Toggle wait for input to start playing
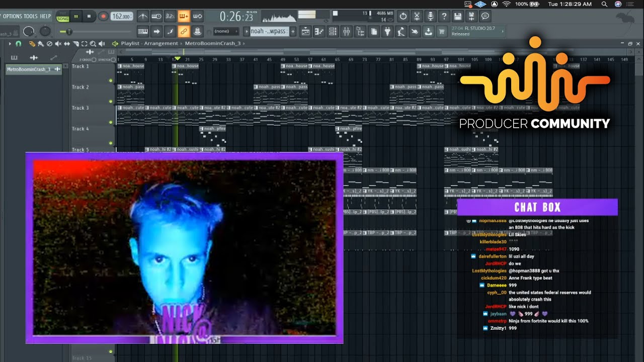Image resolution: width=644 pixels, height=362 pixels. (x=156, y=16)
